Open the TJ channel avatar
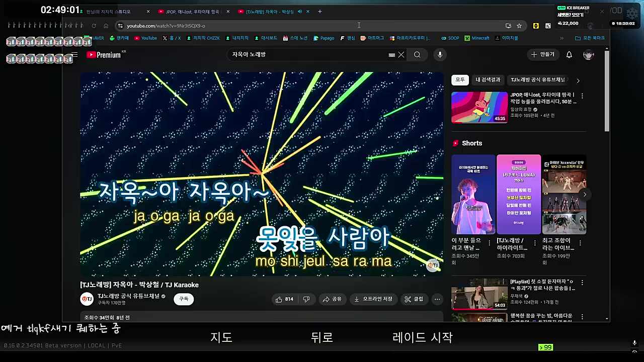 pos(87,299)
